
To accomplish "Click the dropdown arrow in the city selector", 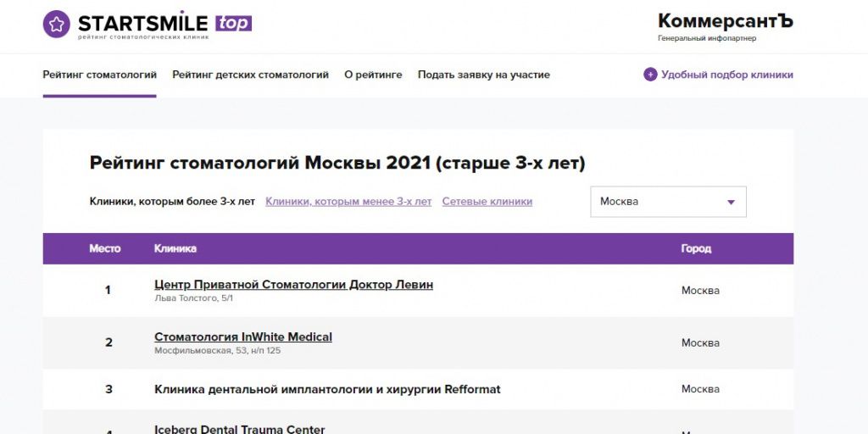I will pyautogui.click(x=731, y=203).
